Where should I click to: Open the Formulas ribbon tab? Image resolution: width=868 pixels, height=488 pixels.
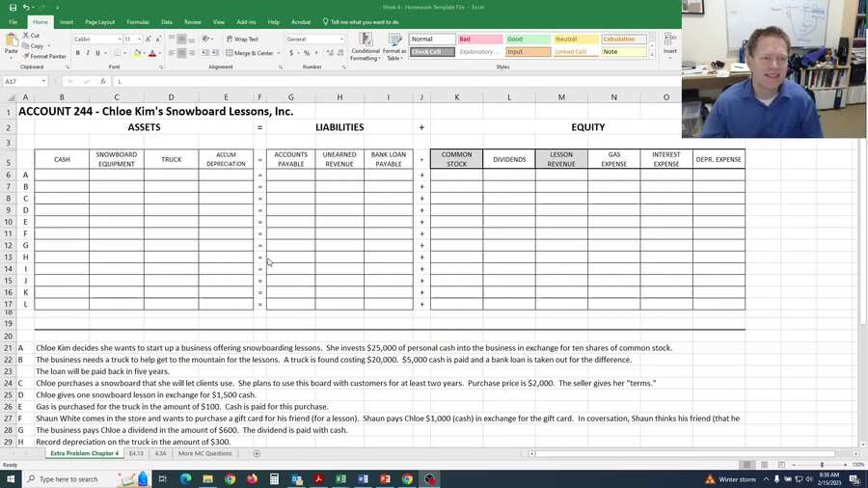tap(138, 21)
